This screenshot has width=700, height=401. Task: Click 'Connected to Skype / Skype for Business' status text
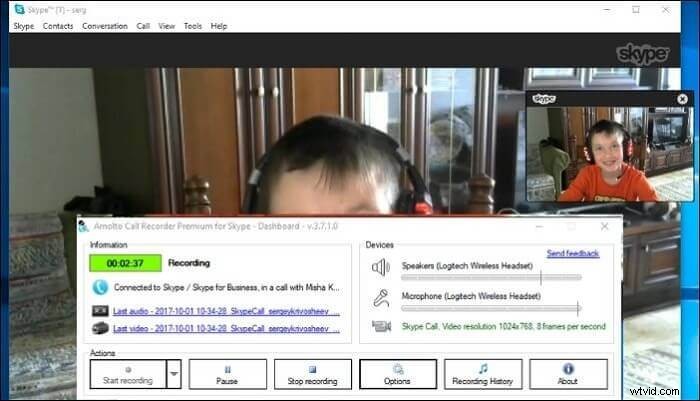226,287
